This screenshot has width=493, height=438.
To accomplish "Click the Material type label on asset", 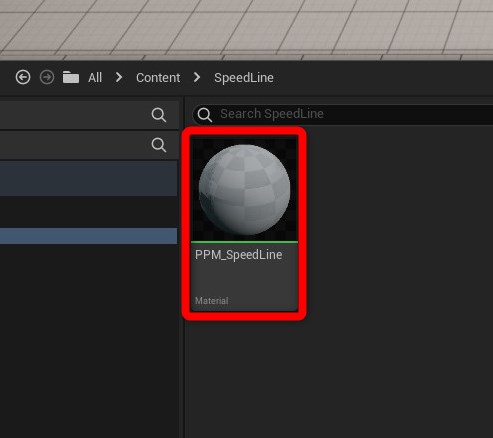I will pos(212,301).
